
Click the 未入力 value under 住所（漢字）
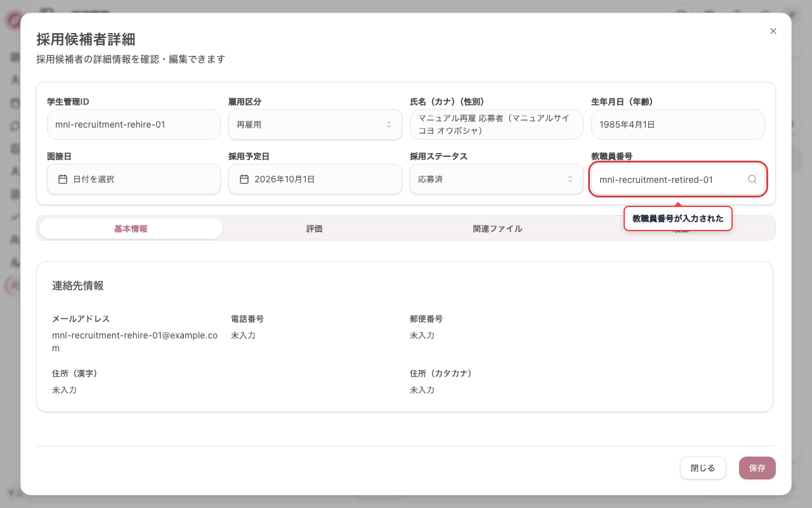click(64, 390)
